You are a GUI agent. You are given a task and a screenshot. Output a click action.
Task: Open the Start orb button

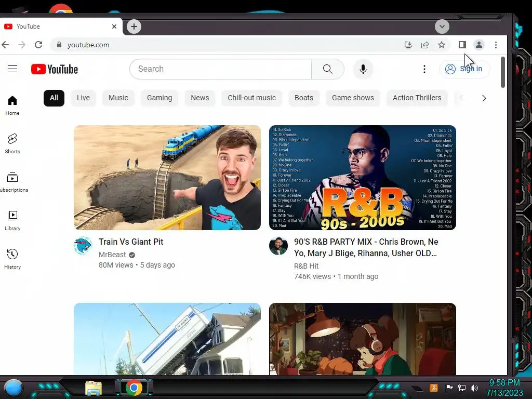coord(13,388)
